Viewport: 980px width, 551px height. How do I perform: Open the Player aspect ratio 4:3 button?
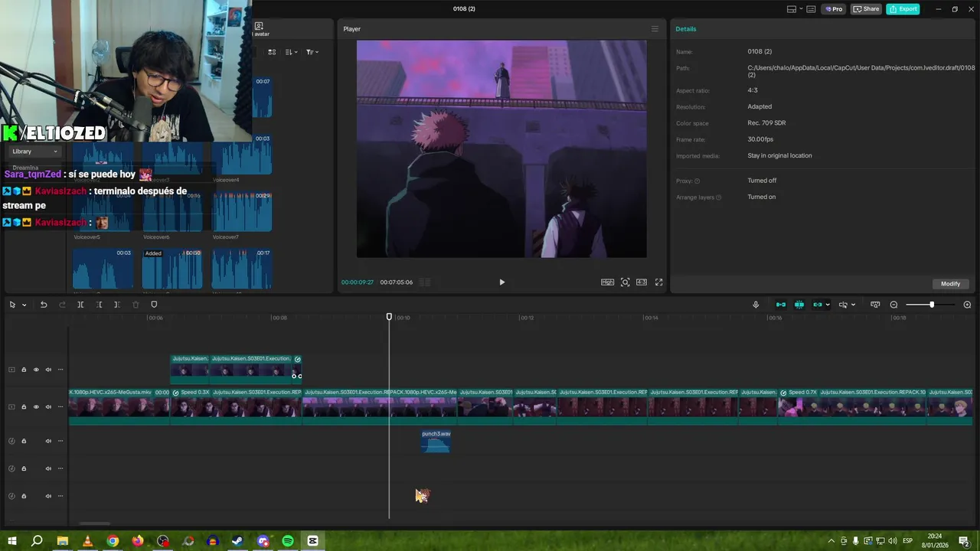[642, 282]
